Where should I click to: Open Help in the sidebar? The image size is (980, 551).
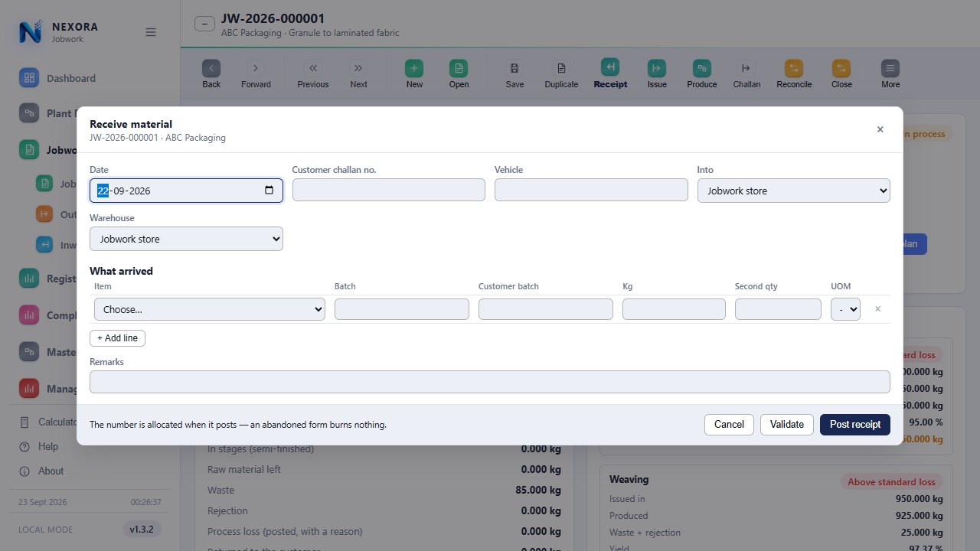coord(48,446)
